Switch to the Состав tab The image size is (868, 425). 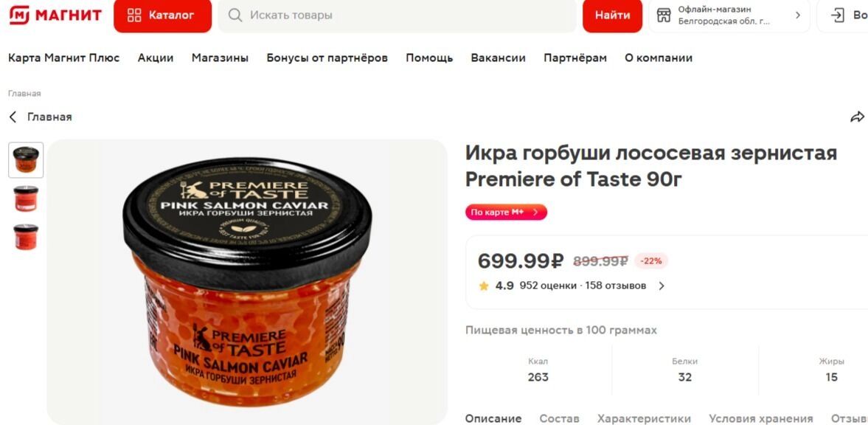pyautogui.click(x=559, y=419)
